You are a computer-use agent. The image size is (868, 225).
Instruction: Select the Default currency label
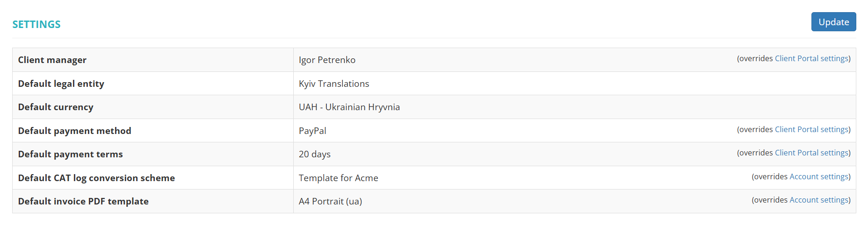56,107
